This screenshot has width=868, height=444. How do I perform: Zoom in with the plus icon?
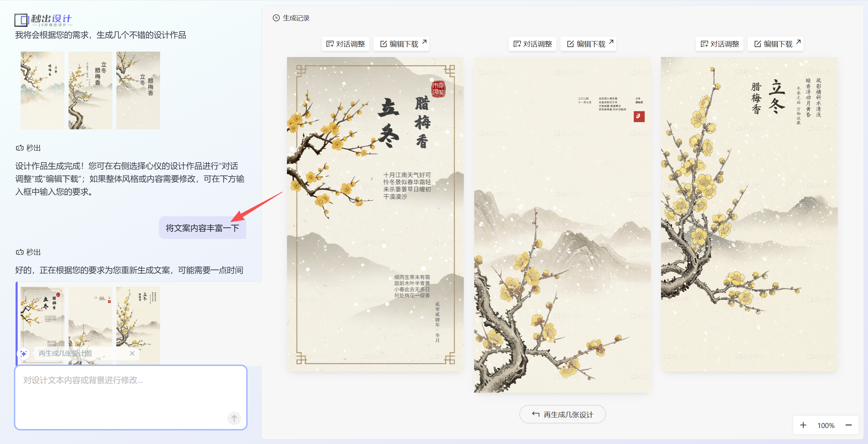tap(803, 425)
